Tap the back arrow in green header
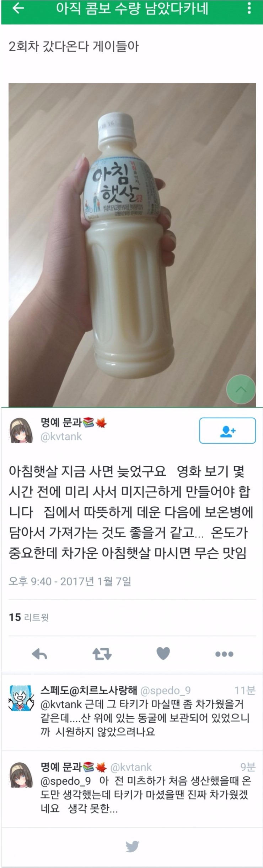The height and width of the screenshot is (868, 263). click(18, 9)
